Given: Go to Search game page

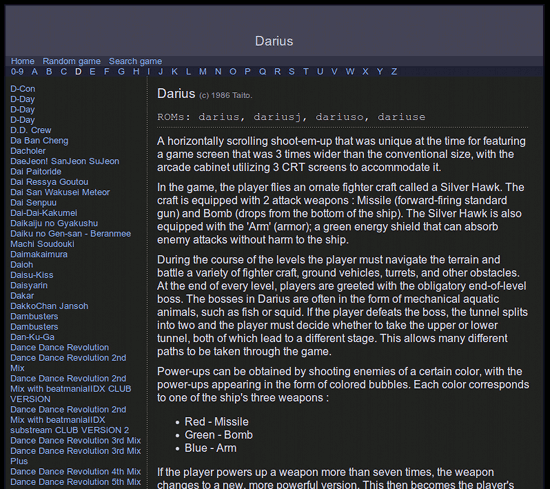Looking at the screenshot, I should (135, 61).
